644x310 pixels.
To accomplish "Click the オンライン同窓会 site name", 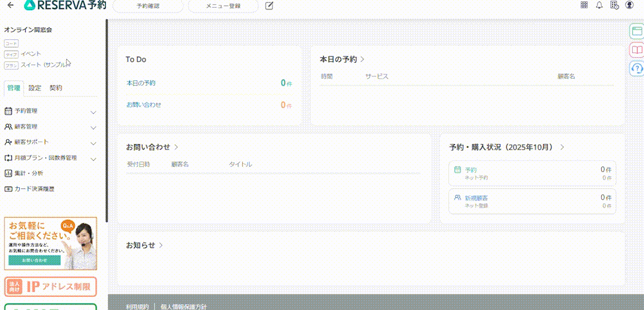I will click(28, 30).
